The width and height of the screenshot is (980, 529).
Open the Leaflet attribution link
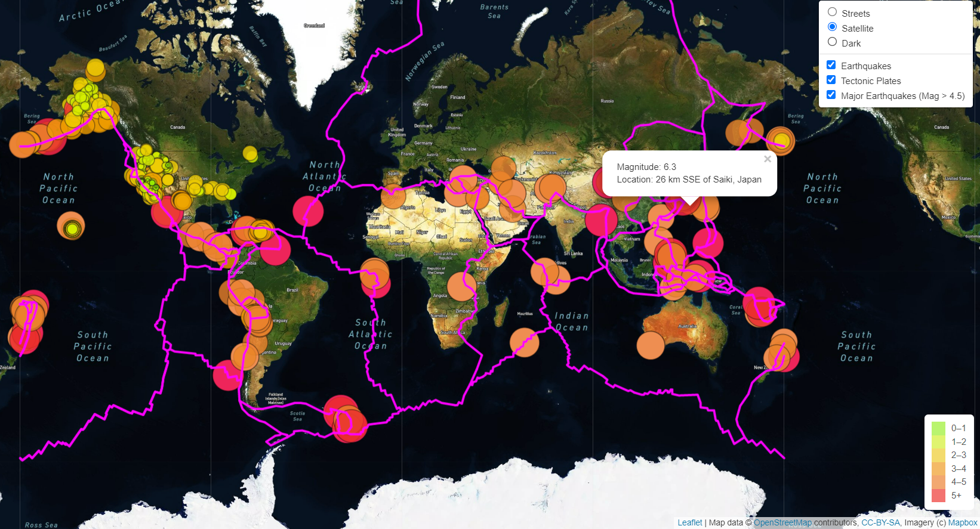tap(689, 522)
